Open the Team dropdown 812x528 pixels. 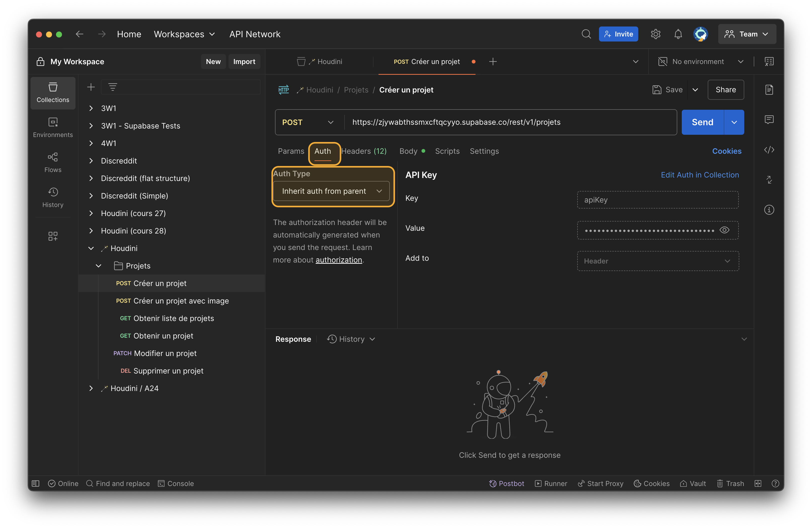pos(747,34)
